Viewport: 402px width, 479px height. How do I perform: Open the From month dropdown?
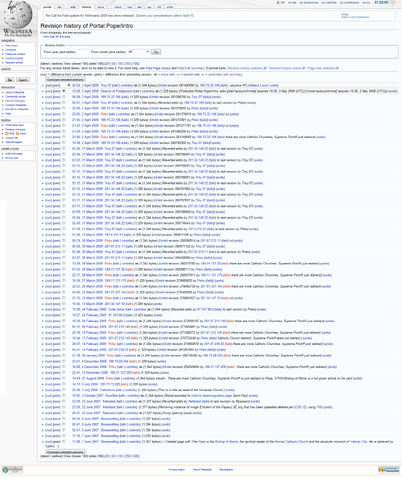click(x=138, y=52)
